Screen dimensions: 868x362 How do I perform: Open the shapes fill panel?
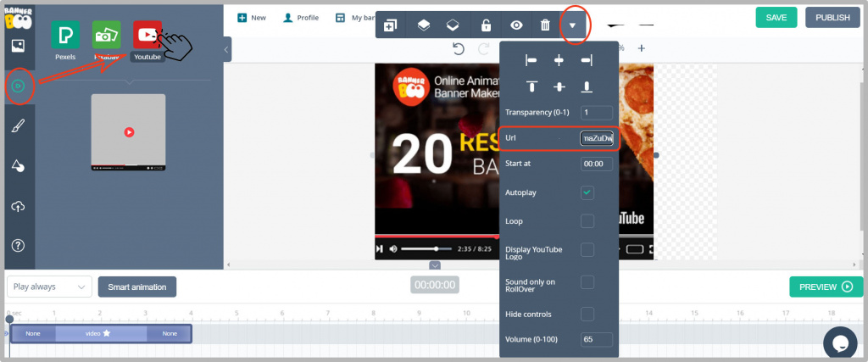pyautogui.click(x=18, y=166)
